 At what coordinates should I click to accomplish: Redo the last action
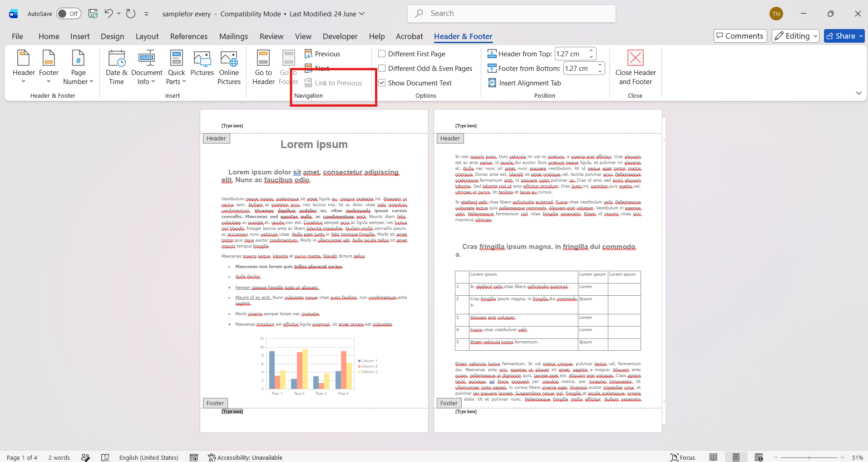(131, 14)
